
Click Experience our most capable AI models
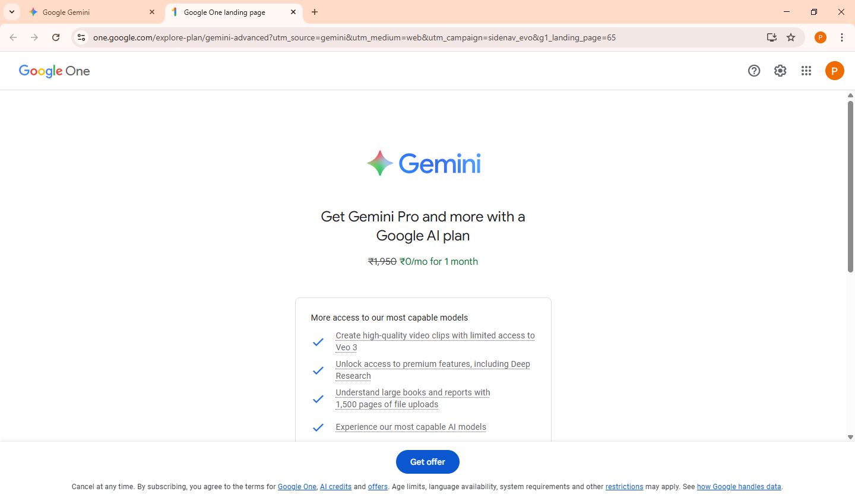point(411,427)
